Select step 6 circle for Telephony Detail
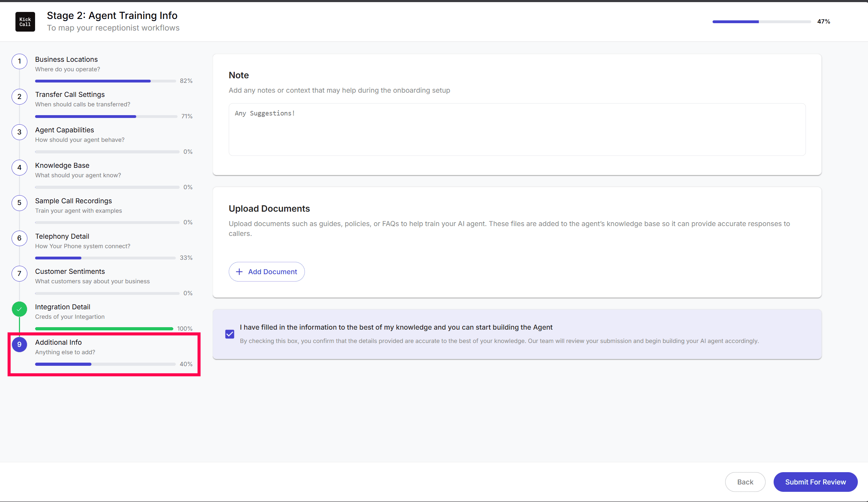Screen dimensions: 868x502 (20, 238)
